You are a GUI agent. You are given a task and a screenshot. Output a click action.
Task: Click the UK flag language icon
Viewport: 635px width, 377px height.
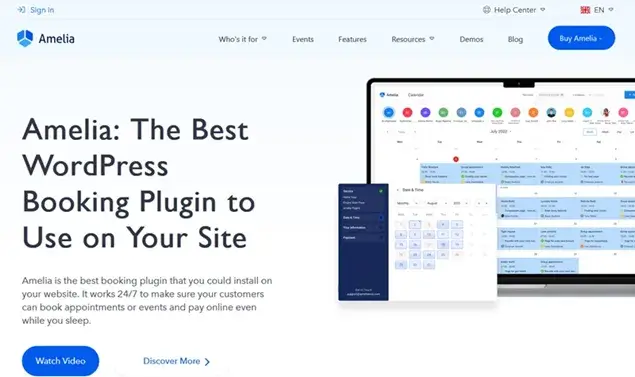click(x=585, y=10)
